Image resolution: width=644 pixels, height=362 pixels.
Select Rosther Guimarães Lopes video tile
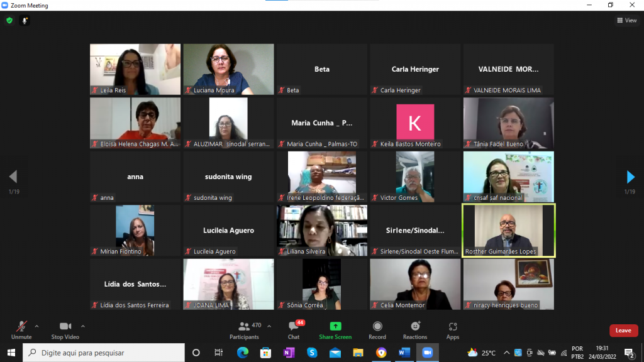509,230
